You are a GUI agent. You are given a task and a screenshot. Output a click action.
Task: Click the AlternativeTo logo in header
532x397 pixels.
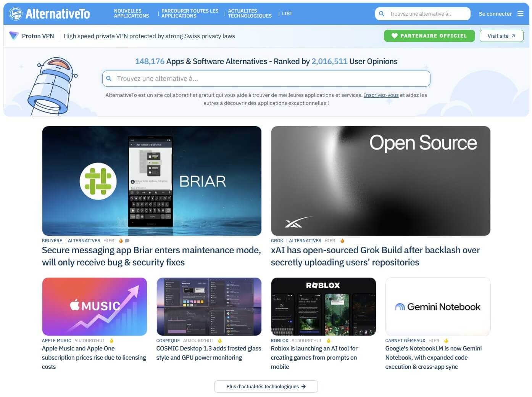[49, 14]
